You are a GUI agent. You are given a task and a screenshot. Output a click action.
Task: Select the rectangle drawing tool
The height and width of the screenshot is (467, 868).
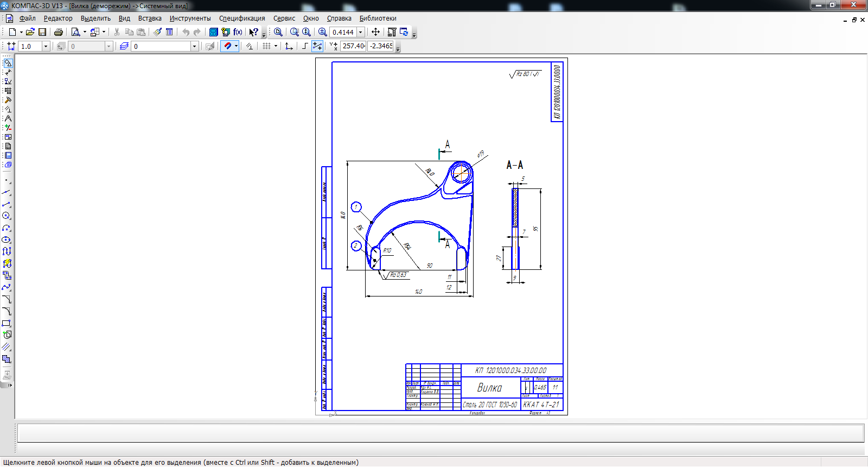tap(7, 323)
